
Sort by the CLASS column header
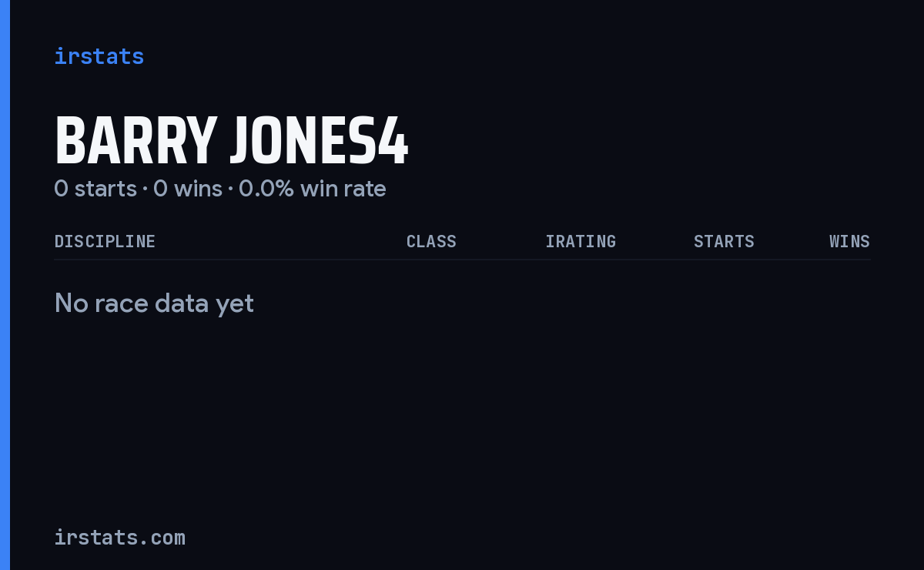[x=431, y=241]
